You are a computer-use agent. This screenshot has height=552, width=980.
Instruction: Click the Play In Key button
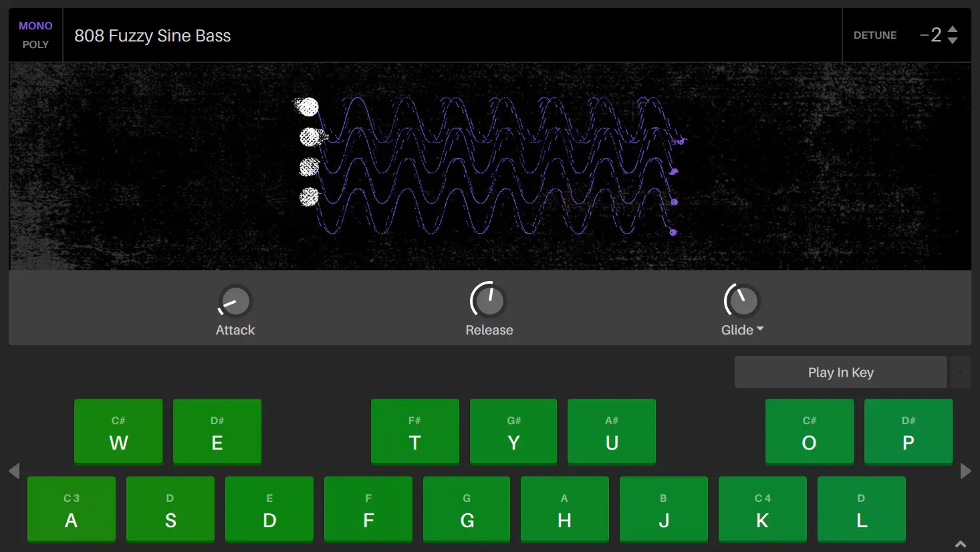[840, 372]
